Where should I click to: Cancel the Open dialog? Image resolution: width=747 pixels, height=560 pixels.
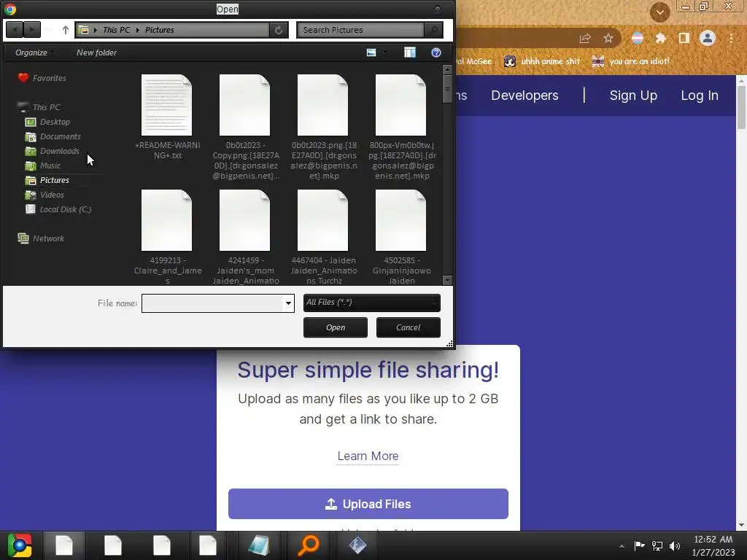point(409,327)
